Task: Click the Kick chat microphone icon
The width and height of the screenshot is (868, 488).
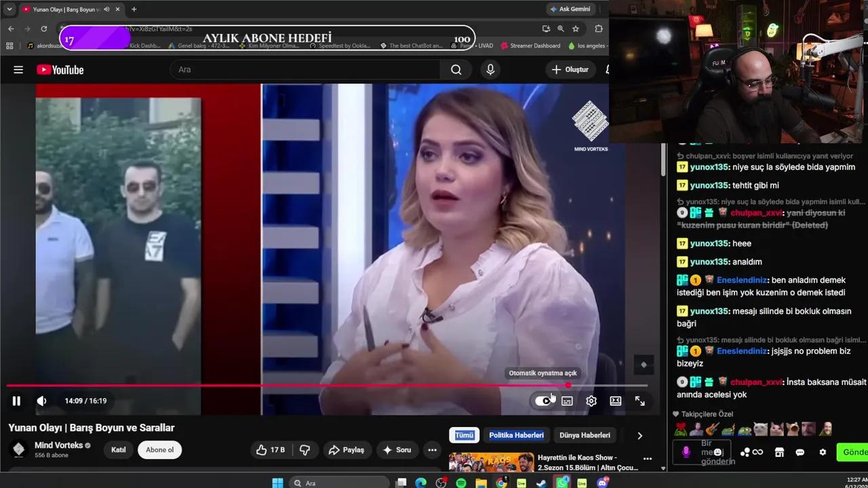Action: (x=686, y=452)
